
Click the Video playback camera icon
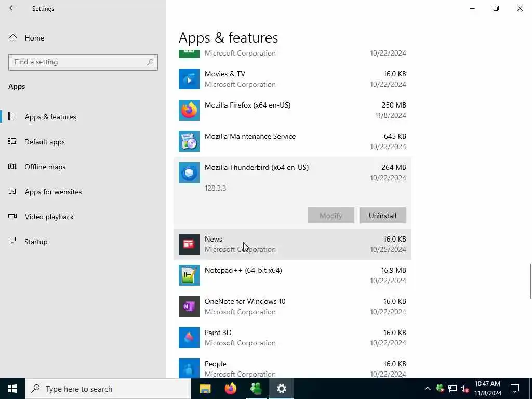click(12, 216)
